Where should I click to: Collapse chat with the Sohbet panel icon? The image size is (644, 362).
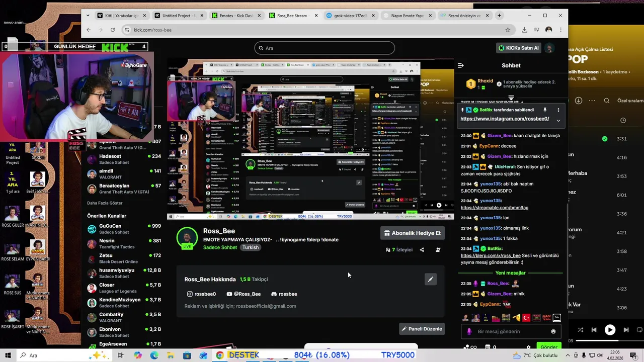(460, 65)
